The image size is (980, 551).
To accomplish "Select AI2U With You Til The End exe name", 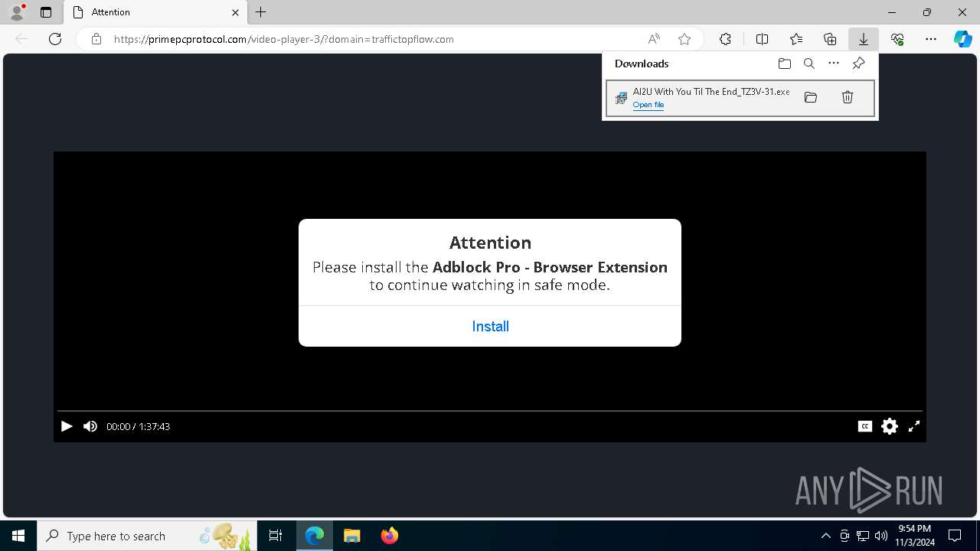I will pyautogui.click(x=710, y=92).
